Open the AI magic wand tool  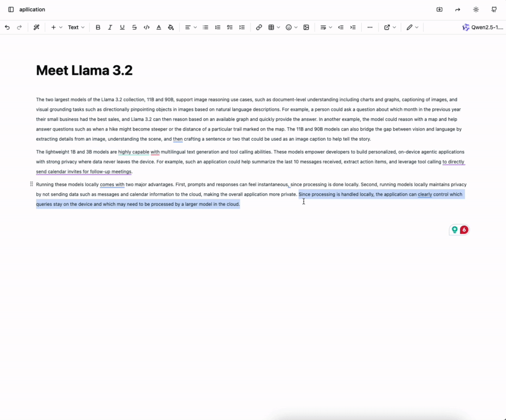(x=36, y=27)
